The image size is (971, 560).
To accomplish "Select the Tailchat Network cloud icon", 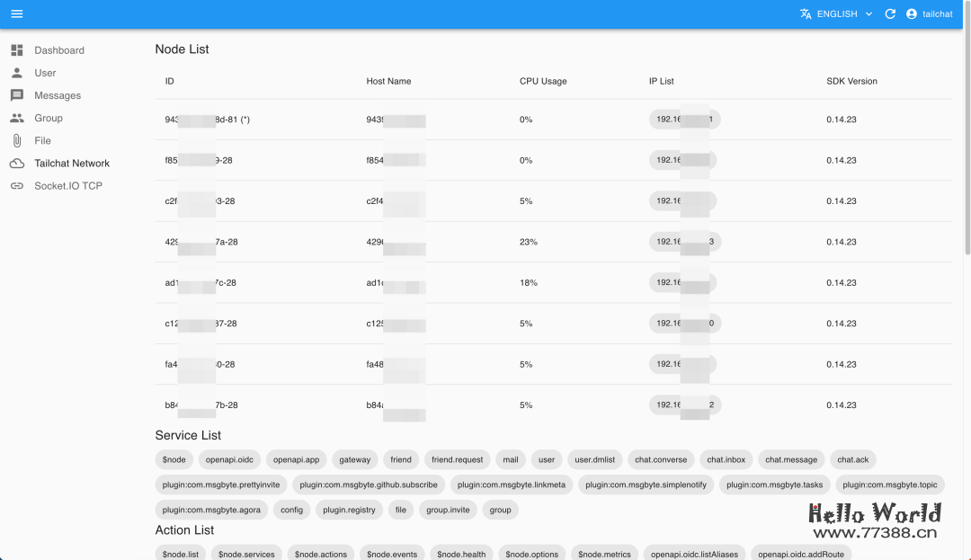I will click(x=15, y=163).
